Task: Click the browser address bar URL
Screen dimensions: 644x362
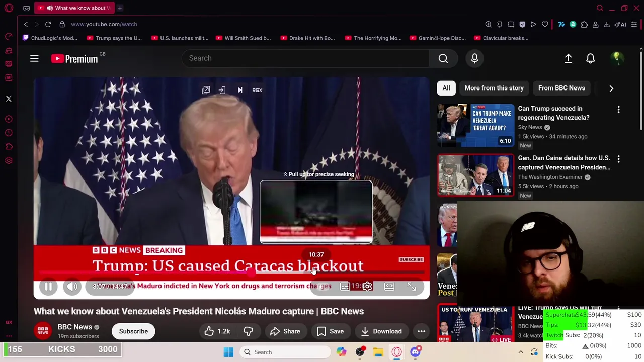Action: point(104,24)
